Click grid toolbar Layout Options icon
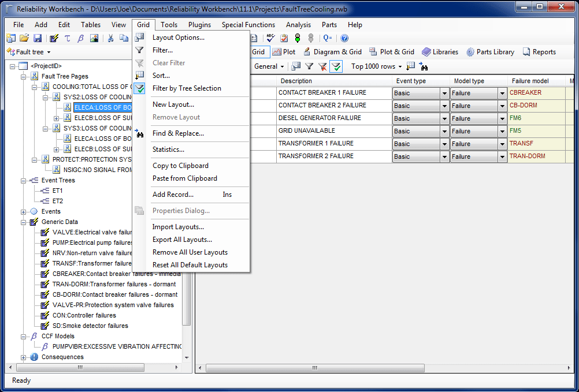Viewport: 579px width, 392px height. pyautogui.click(x=296, y=66)
